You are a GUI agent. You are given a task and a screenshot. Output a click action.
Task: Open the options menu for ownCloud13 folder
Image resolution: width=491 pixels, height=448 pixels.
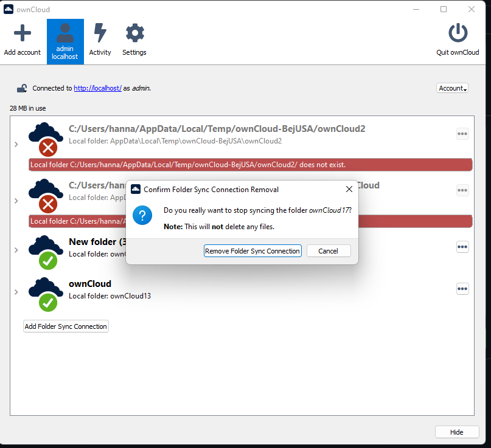click(x=462, y=289)
